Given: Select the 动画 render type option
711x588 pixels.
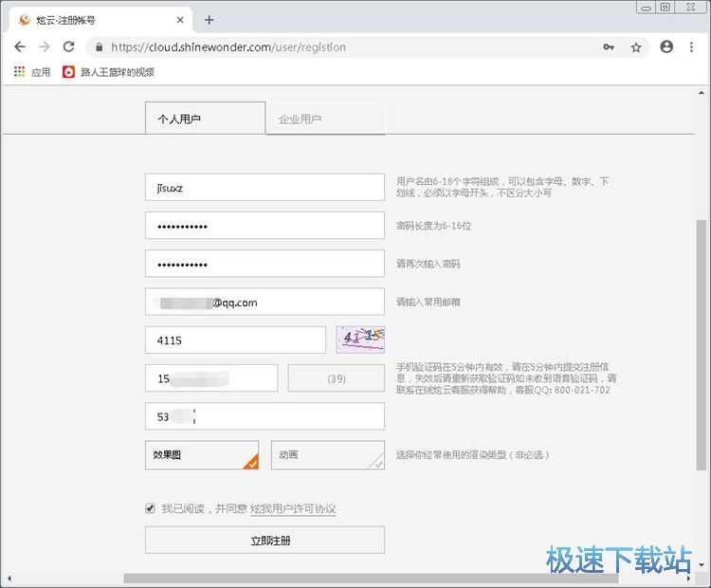Looking at the screenshot, I should click(x=327, y=455).
